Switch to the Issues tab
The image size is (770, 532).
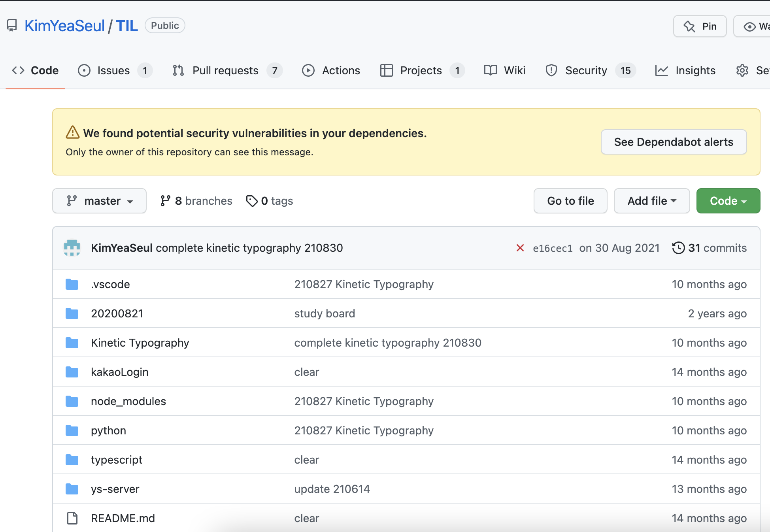[x=113, y=70]
